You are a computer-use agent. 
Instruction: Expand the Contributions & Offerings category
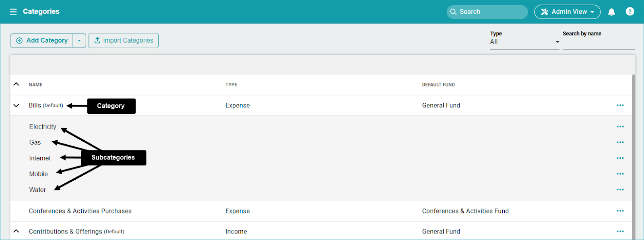click(16, 231)
